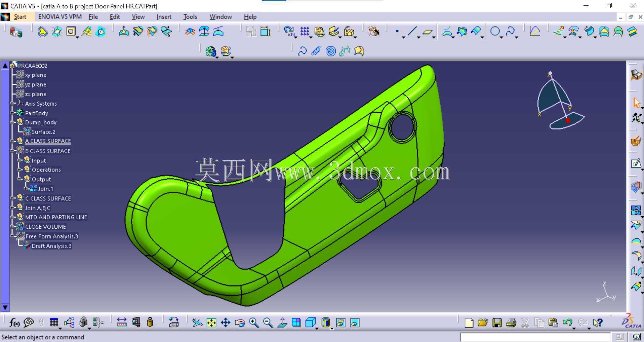This screenshot has width=644, height=342.
Task: Open the Edit menu
Action: 115,17
